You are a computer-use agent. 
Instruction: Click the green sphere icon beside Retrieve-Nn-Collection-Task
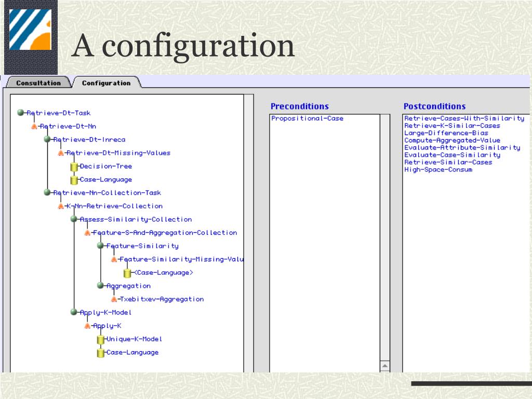pos(47,192)
